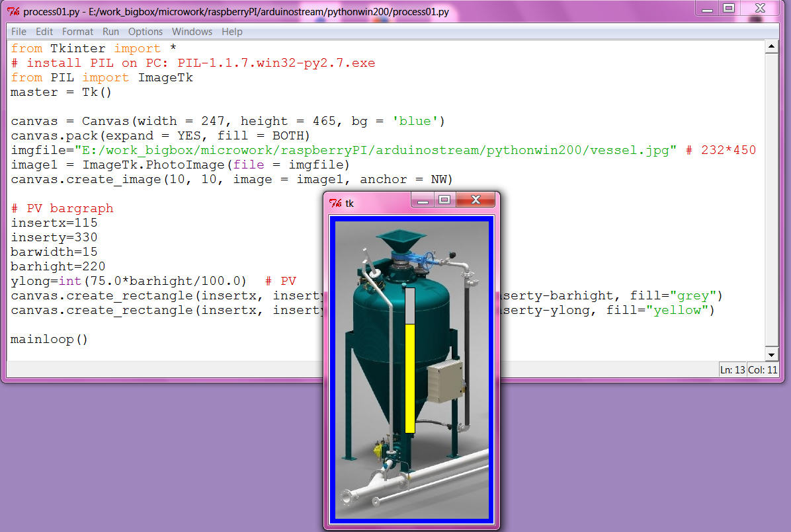
Task: Close the tk vessel window
Action: click(x=476, y=200)
